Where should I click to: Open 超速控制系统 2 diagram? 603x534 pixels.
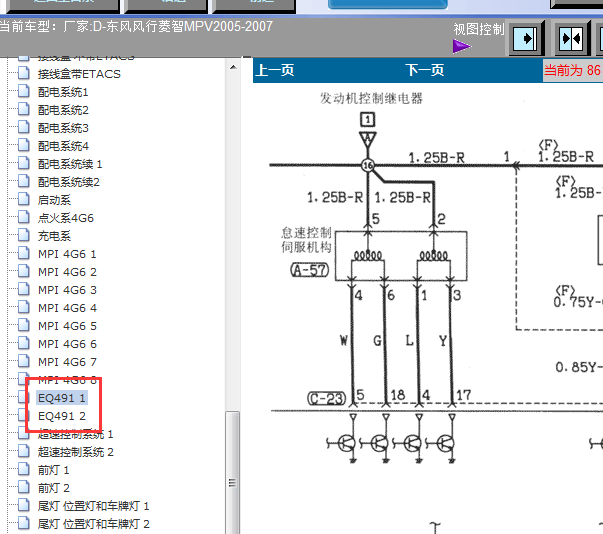76,452
